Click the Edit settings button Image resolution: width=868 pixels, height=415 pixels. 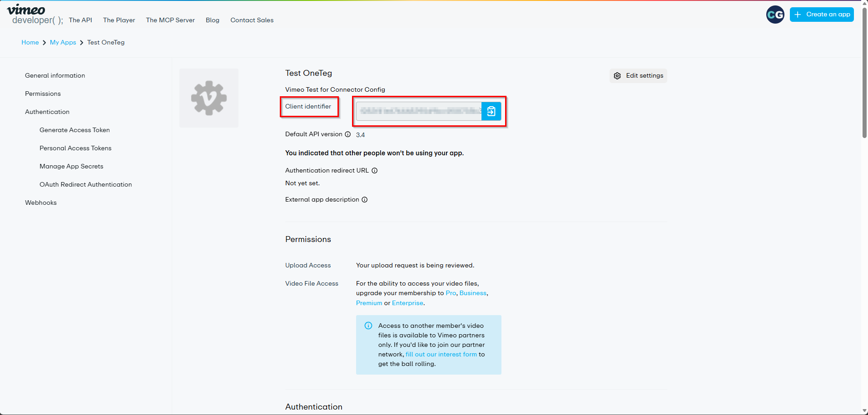638,76
